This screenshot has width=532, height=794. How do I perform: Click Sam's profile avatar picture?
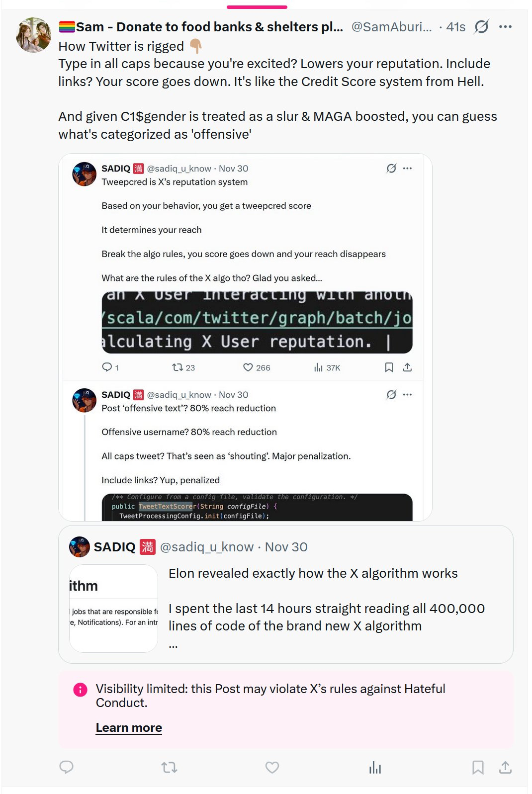click(33, 35)
